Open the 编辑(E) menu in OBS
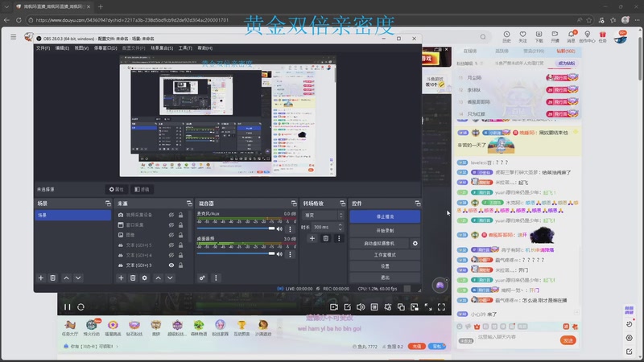Image resolution: width=644 pixels, height=362 pixels. click(63, 48)
